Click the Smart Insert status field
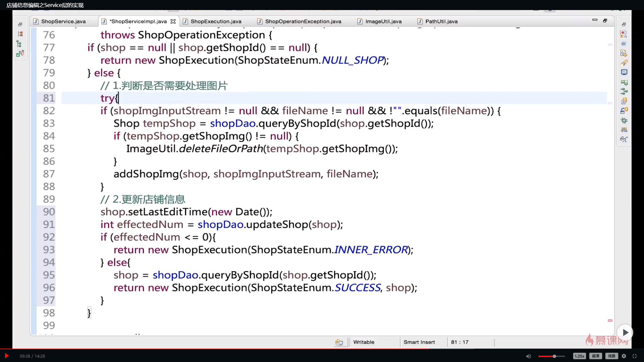644x362 pixels. click(x=419, y=342)
